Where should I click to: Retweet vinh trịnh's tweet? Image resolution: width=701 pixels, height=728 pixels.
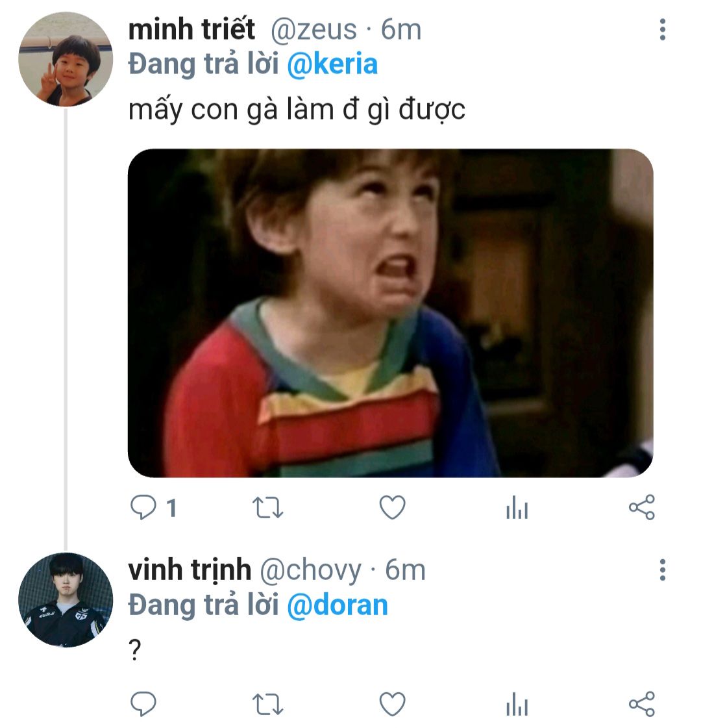point(267,704)
